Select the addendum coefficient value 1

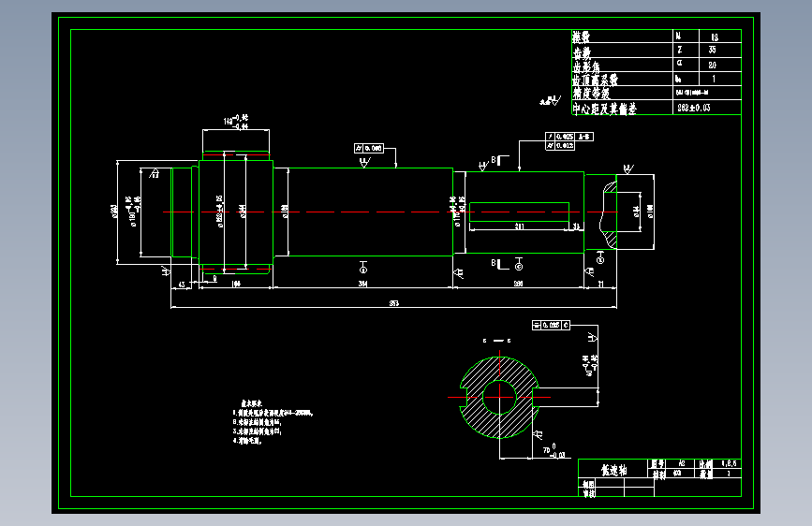coord(714,79)
